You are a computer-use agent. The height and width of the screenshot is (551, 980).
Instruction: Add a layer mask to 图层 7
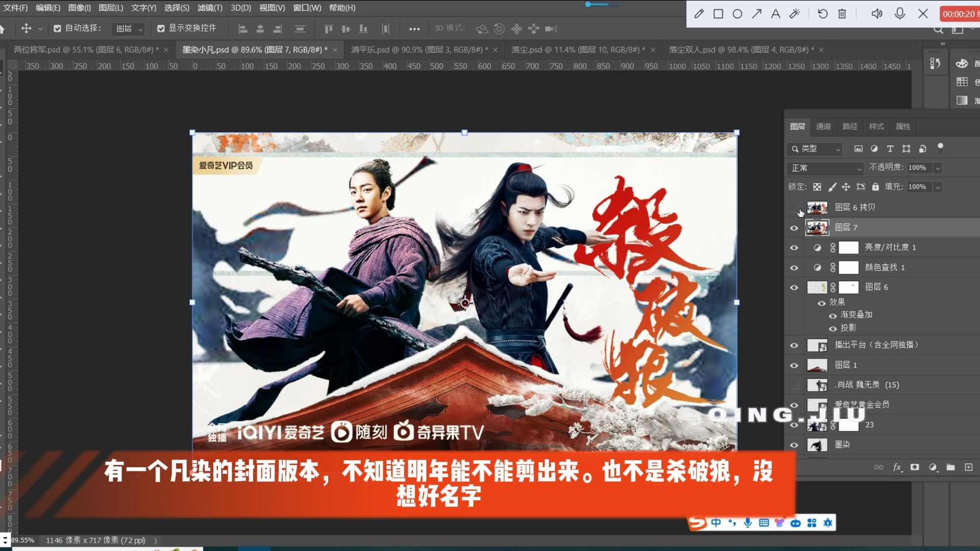[915, 467]
